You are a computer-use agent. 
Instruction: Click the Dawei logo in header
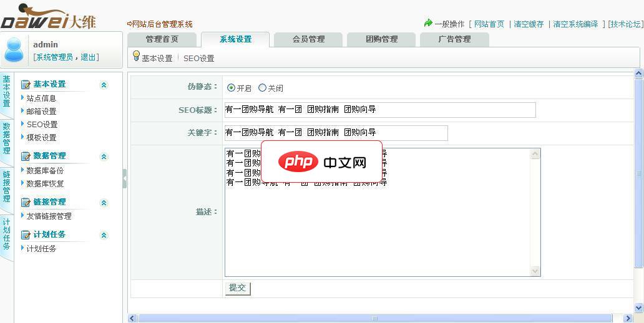coord(49,18)
